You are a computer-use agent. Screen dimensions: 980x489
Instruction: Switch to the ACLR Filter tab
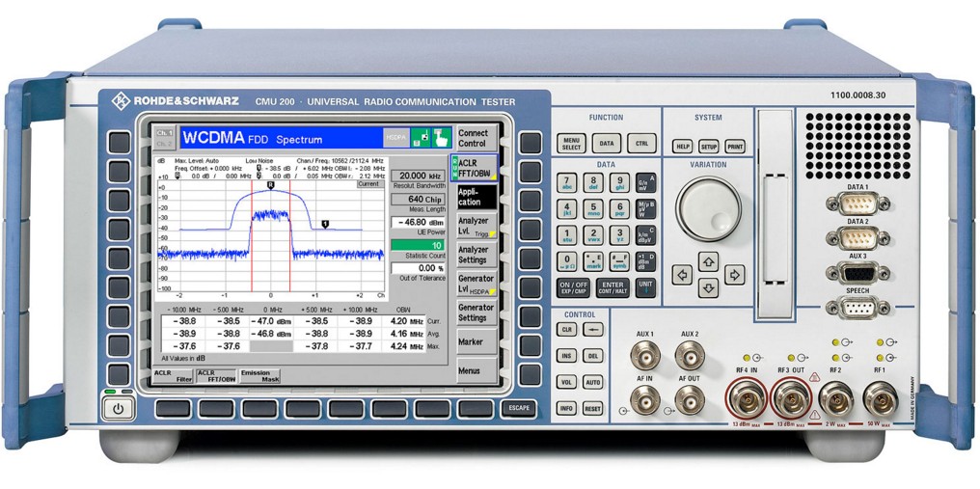click(x=173, y=376)
